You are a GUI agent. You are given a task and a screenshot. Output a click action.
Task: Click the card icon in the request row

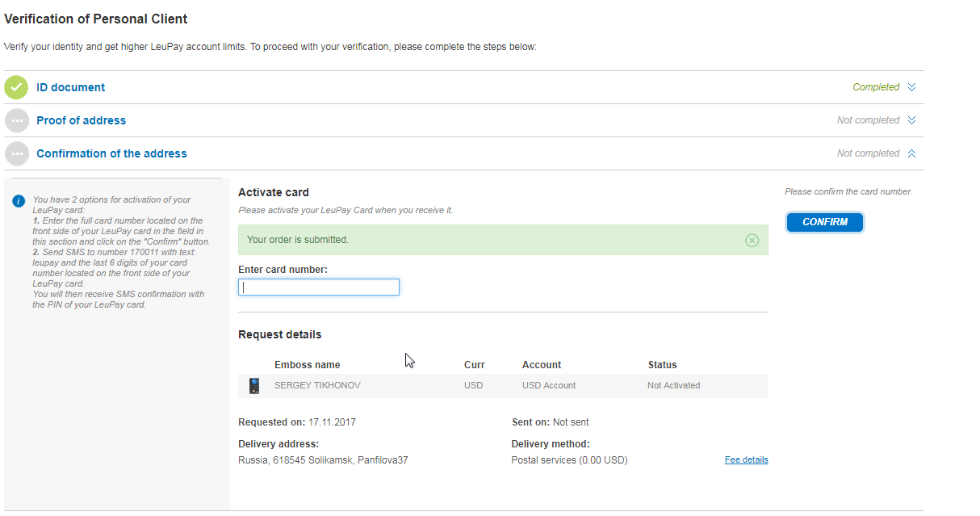click(x=254, y=386)
